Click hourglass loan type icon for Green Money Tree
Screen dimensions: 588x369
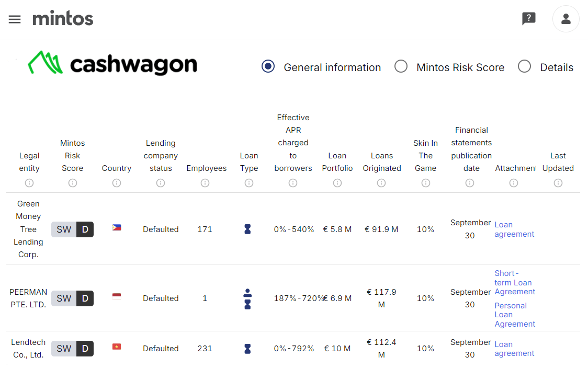pos(247,229)
